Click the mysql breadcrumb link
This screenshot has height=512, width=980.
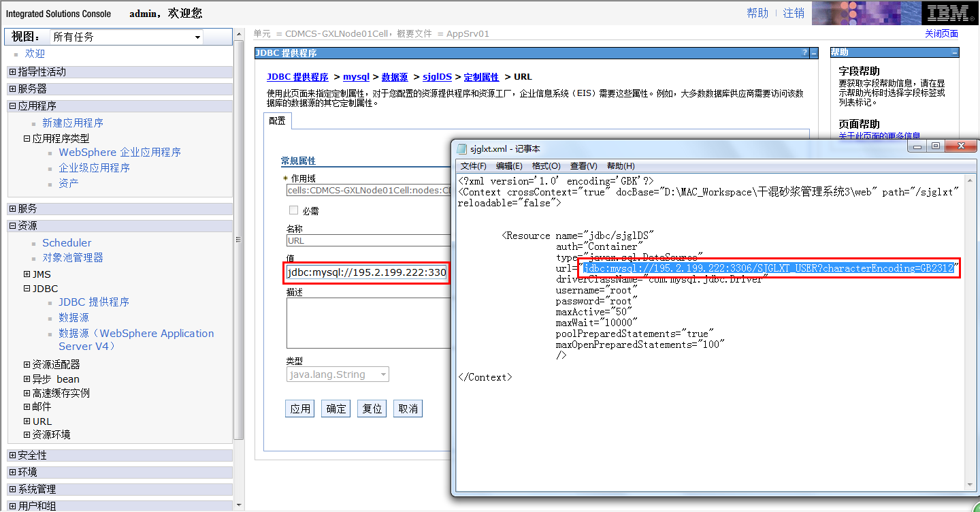click(x=356, y=77)
